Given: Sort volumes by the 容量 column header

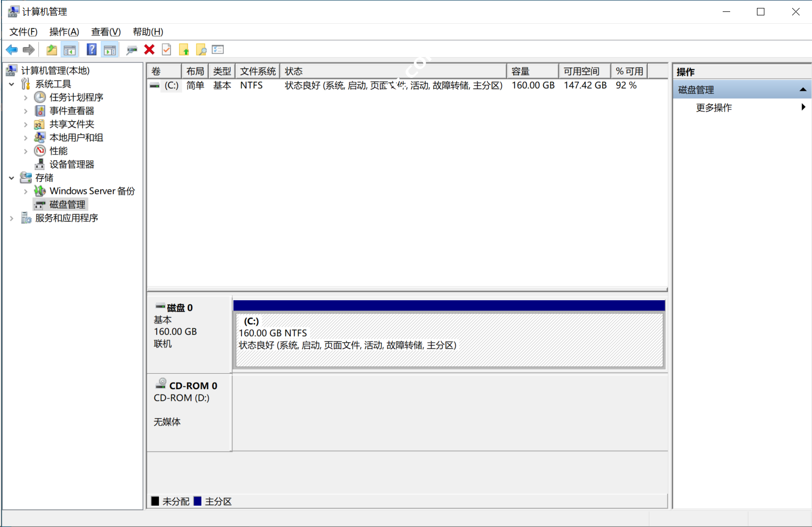Looking at the screenshot, I should click(x=532, y=71).
